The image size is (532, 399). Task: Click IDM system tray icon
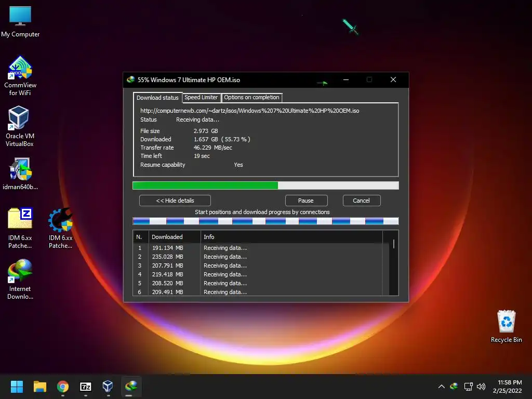pyautogui.click(x=454, y=387)
